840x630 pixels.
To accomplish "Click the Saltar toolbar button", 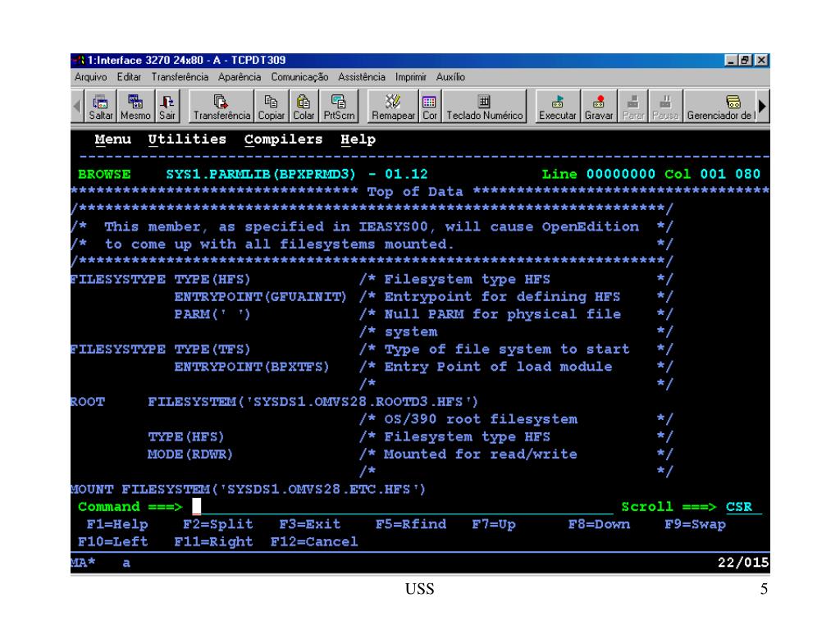I will [101, 107].
